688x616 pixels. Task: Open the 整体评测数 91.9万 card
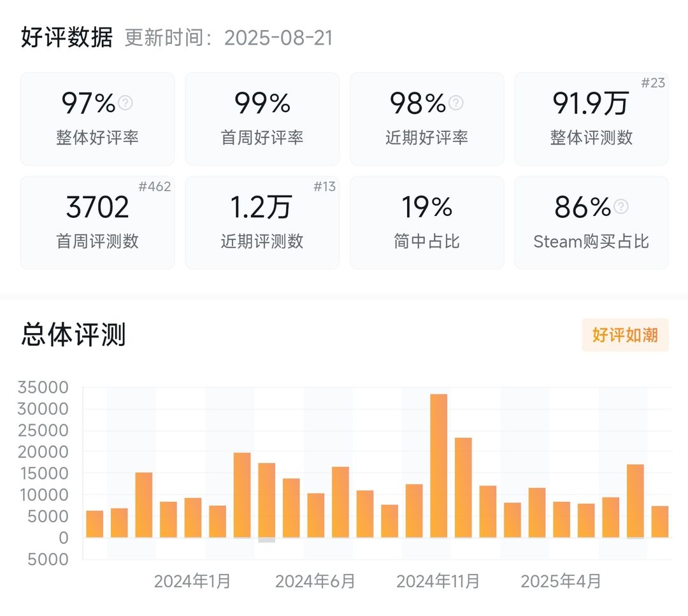(x=591, y=119)
